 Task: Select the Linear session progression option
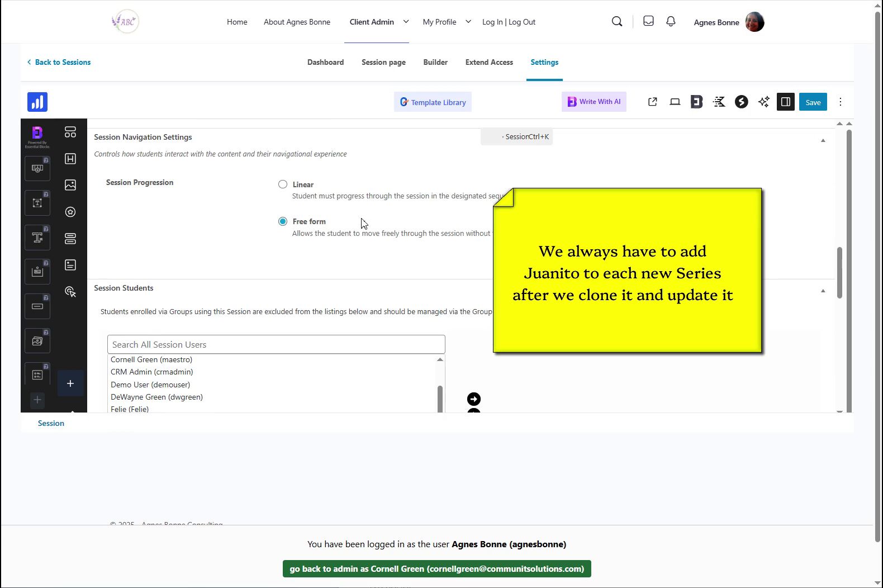[x=283, y=184]
